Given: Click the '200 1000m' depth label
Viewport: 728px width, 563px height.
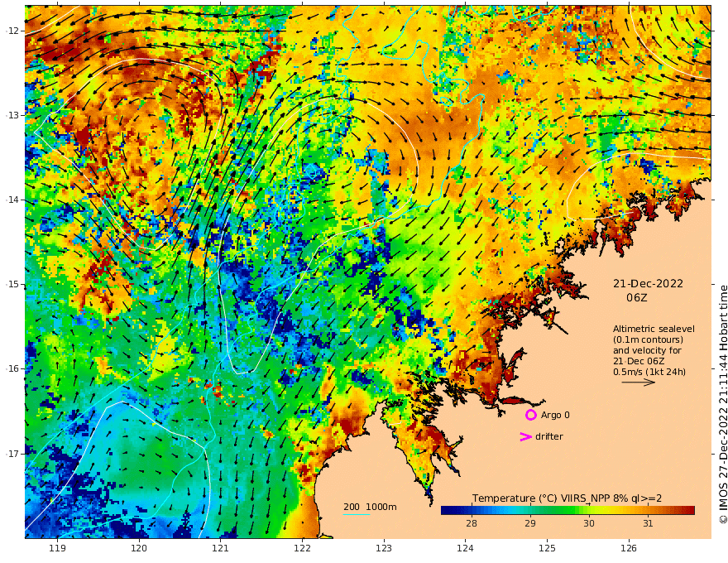Looking at the screenshot, I should 370,507.
